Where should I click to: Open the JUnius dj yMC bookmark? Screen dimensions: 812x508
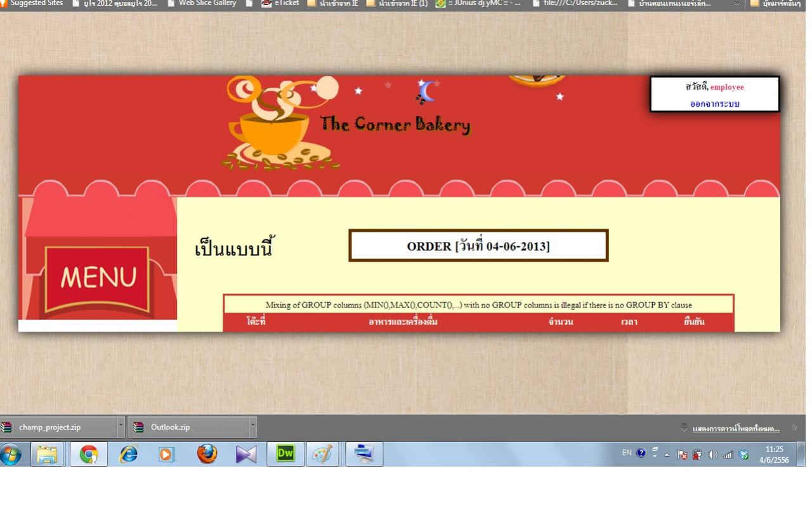tap(477, 3)
